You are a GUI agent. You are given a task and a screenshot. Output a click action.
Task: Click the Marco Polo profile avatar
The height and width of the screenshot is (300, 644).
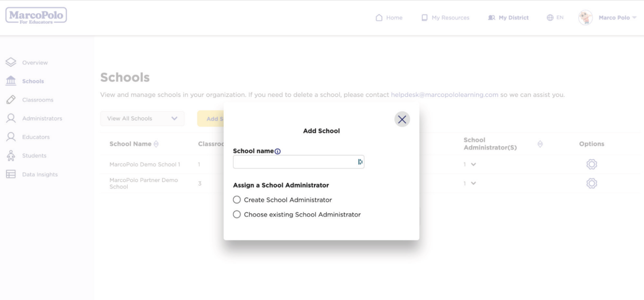(x=585, y=17)
